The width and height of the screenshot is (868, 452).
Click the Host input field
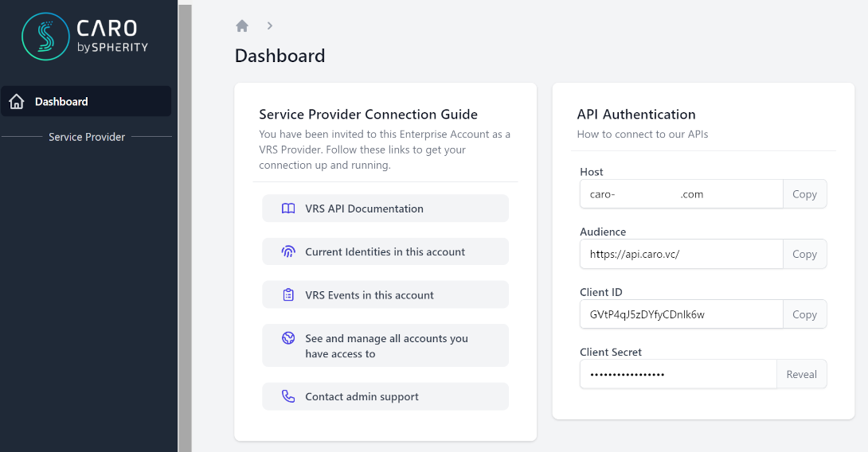(682, 194)
